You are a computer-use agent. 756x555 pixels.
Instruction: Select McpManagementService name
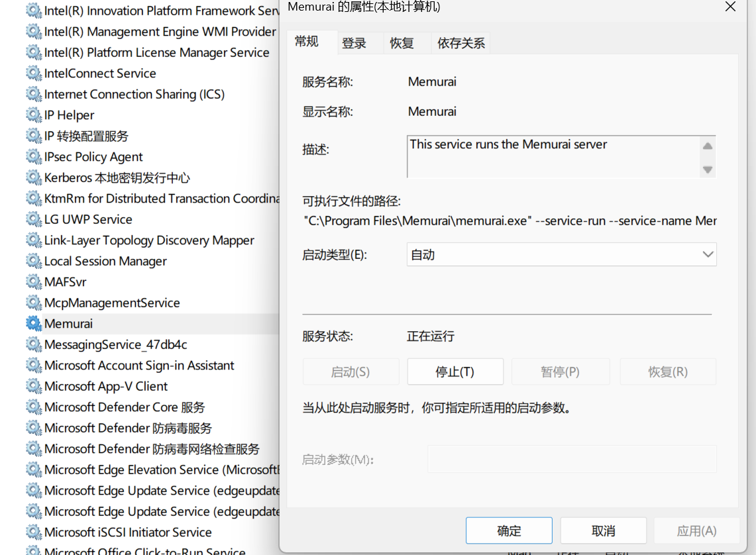113,303
